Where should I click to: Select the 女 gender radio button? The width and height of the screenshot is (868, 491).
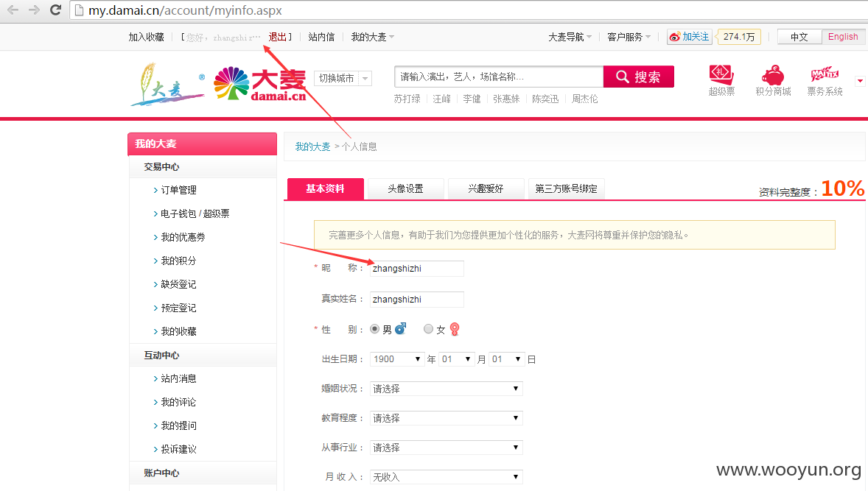tap(428, 329)
